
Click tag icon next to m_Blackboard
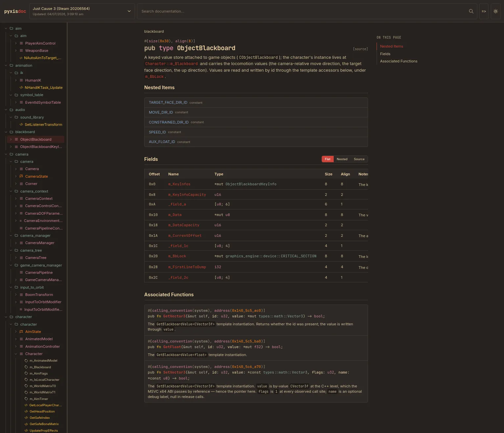coord(26,367)
